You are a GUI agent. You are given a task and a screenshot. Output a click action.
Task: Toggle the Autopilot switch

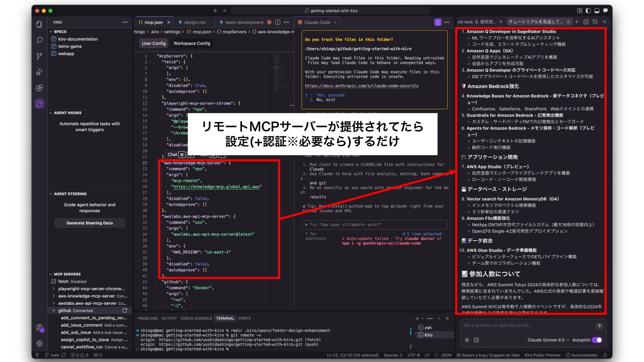(x=597, y=340)
